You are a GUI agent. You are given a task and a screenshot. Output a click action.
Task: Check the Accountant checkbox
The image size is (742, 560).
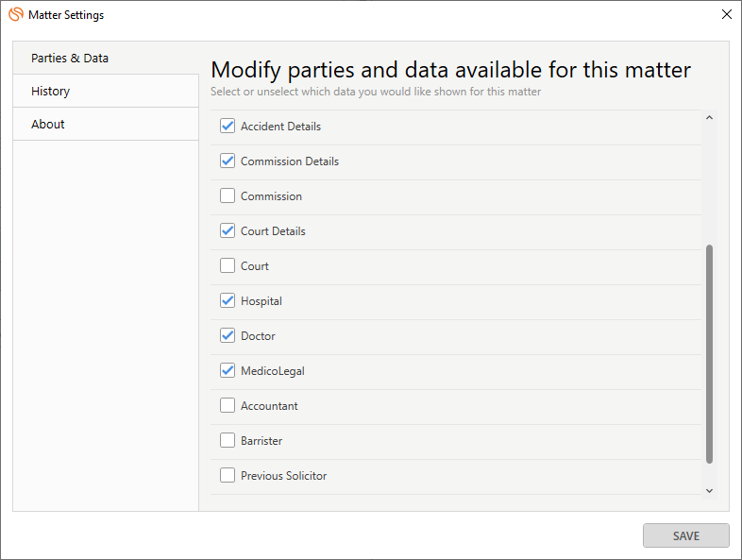(228, 405)
